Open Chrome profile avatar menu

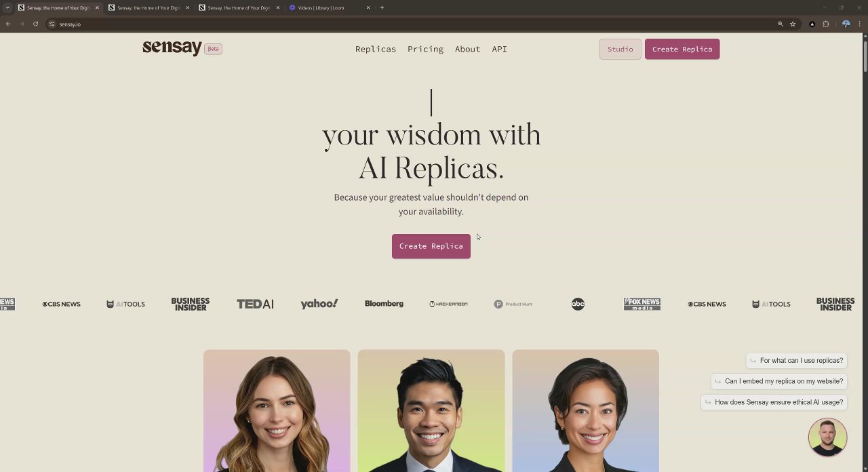tap(846, 24)
